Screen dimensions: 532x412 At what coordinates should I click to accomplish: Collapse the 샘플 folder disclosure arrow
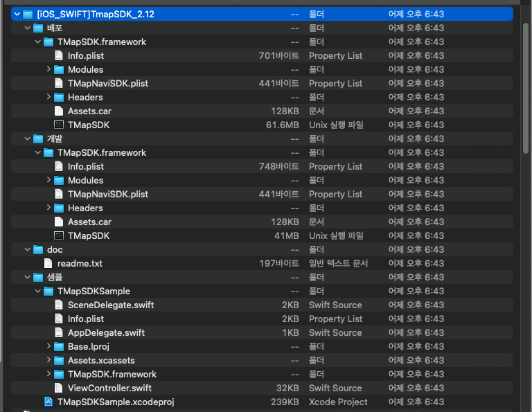[28, 278]
